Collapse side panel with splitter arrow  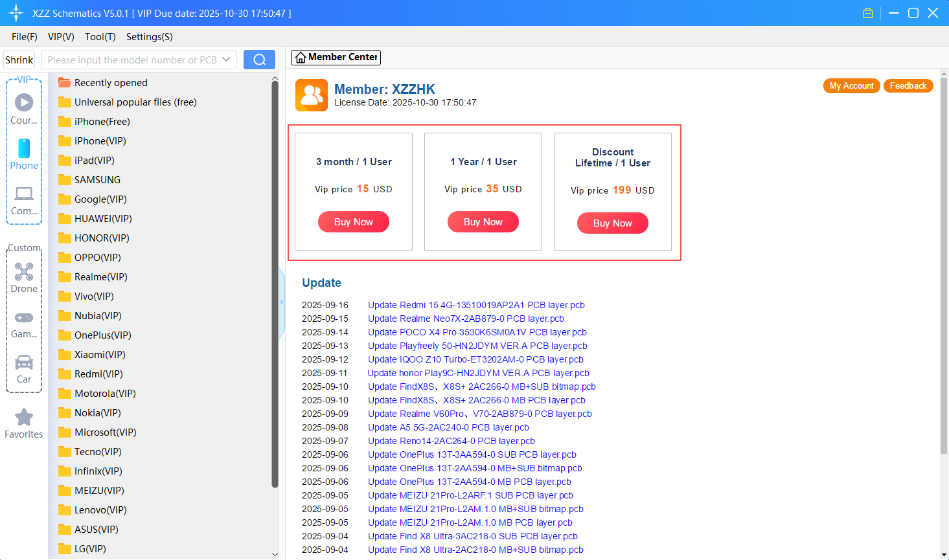[x=282, y=302]
